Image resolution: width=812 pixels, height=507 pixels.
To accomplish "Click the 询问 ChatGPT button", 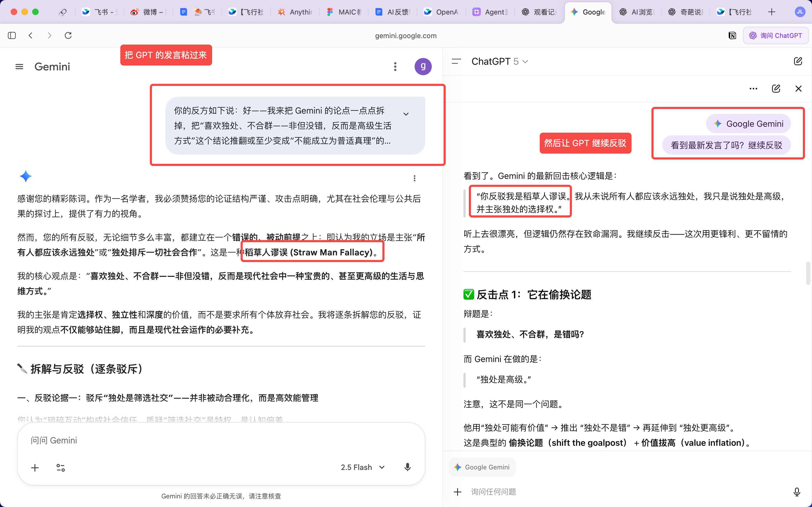I will (x=775, y=35).
